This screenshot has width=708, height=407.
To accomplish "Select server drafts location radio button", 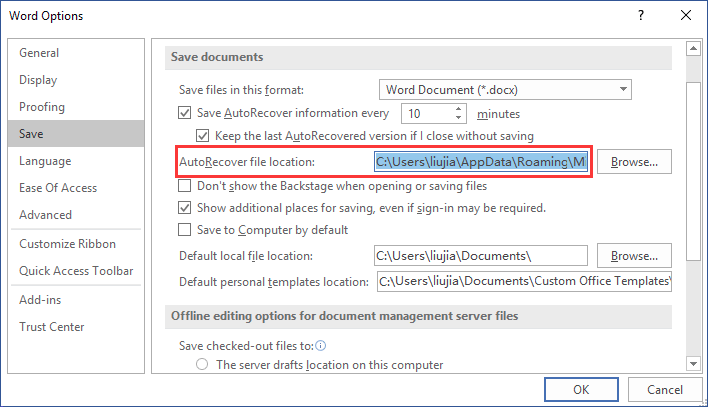I will tap(203, 365).
